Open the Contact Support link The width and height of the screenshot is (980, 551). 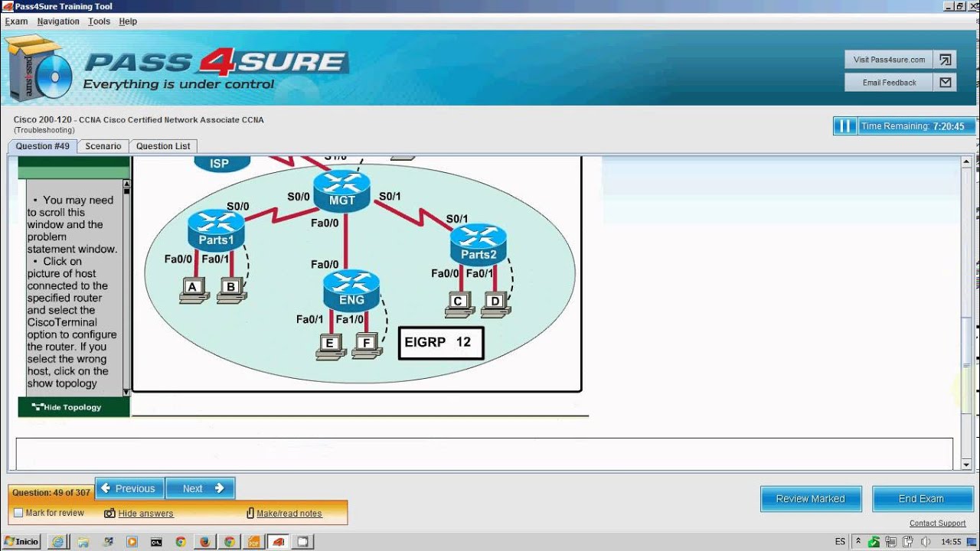pyautogui.click(x=937, y=523)
